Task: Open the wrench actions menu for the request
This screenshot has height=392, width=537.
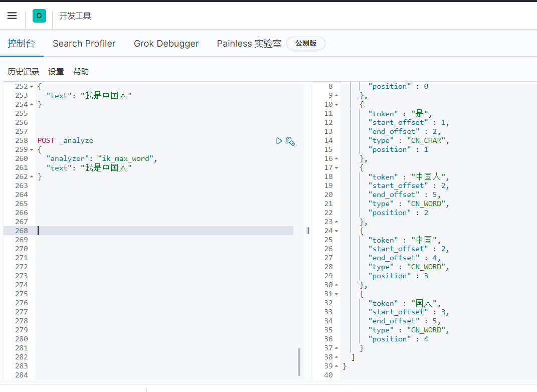Action: (290, 141)
